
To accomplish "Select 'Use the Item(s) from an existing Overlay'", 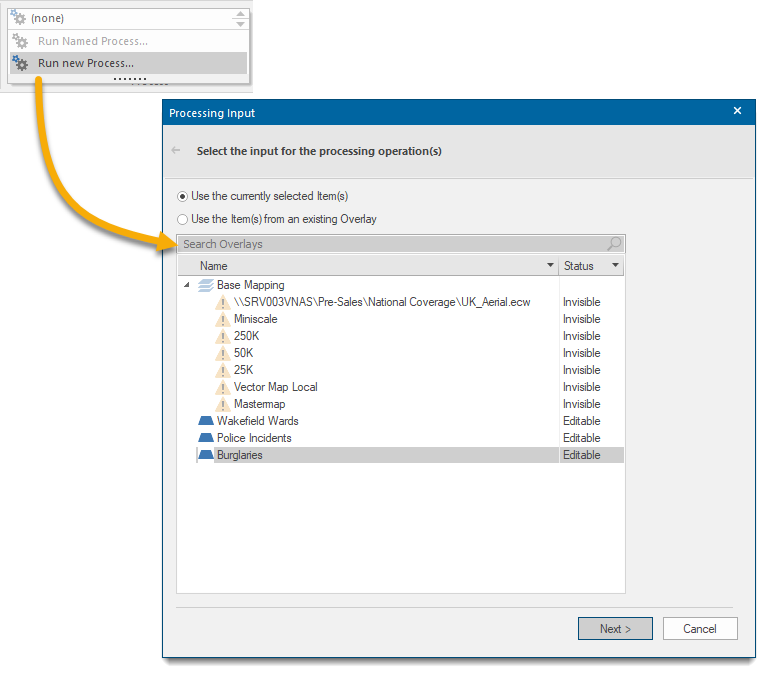I will point(182,219).
